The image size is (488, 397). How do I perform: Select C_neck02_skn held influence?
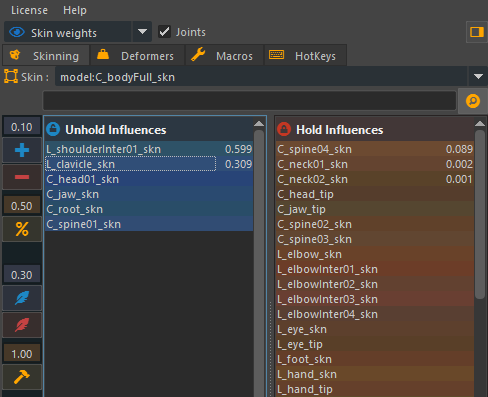point(375,179)
